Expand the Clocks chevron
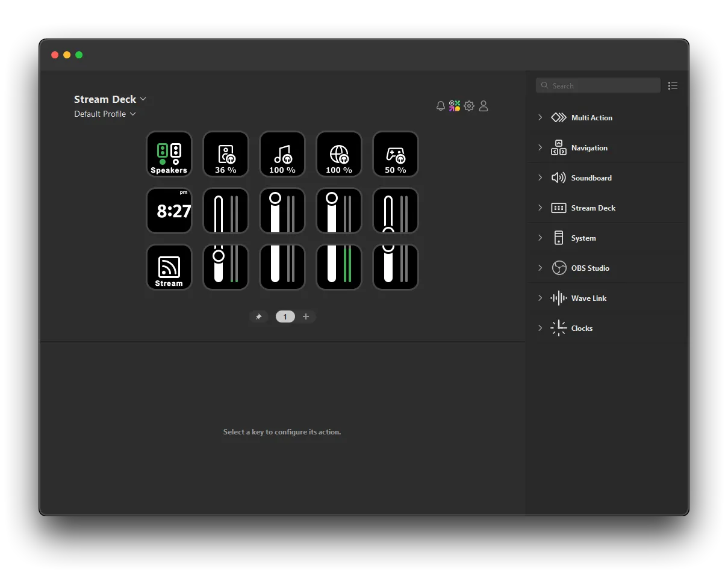 (540, 329)
